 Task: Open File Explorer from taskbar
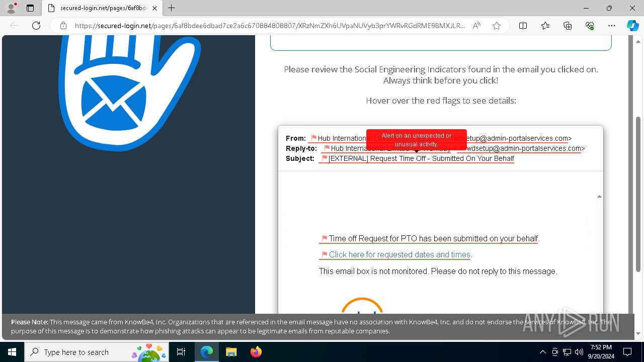tap(231, 352)
